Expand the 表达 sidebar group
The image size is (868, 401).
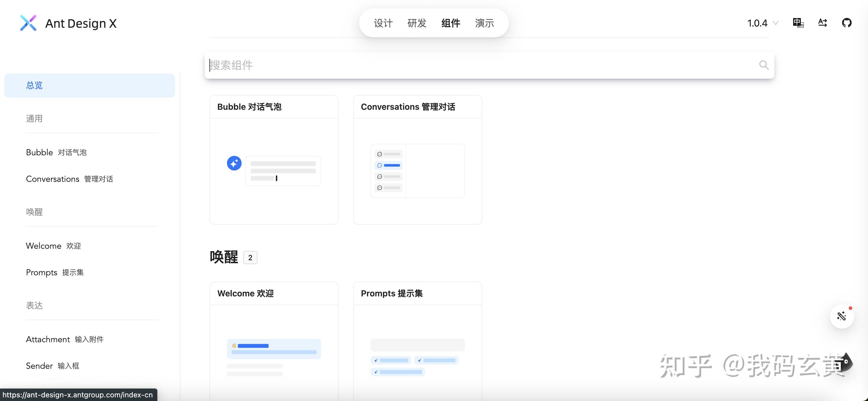34,305
